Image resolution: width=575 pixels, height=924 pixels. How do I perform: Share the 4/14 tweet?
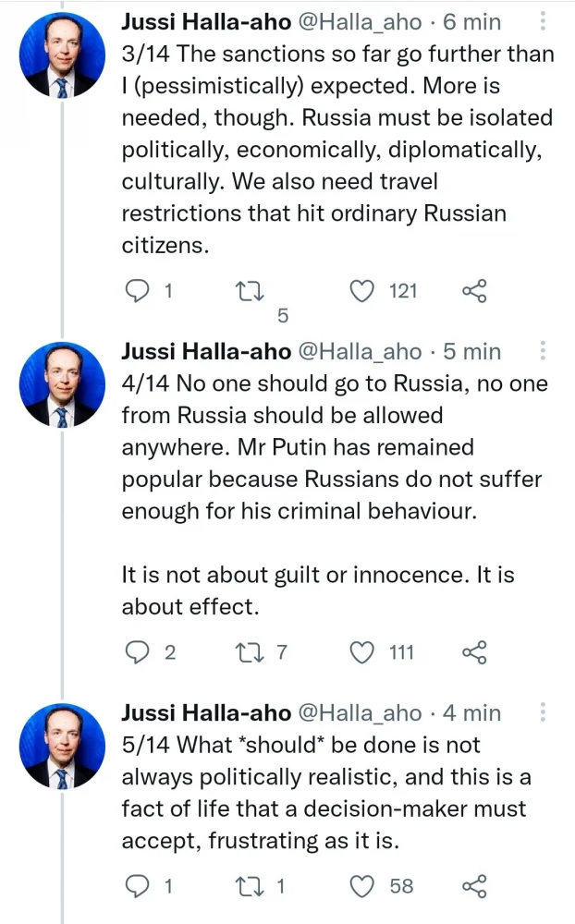pyautogui.click(x=474, y=652)
